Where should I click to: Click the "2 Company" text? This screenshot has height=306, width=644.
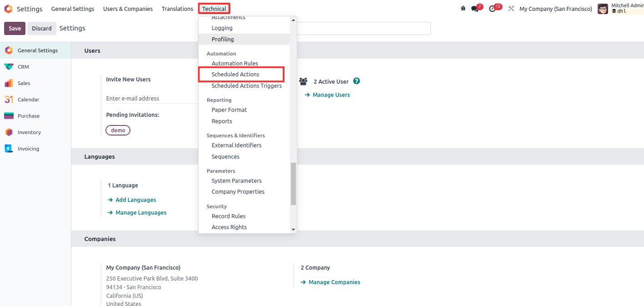tap(315, 268)
